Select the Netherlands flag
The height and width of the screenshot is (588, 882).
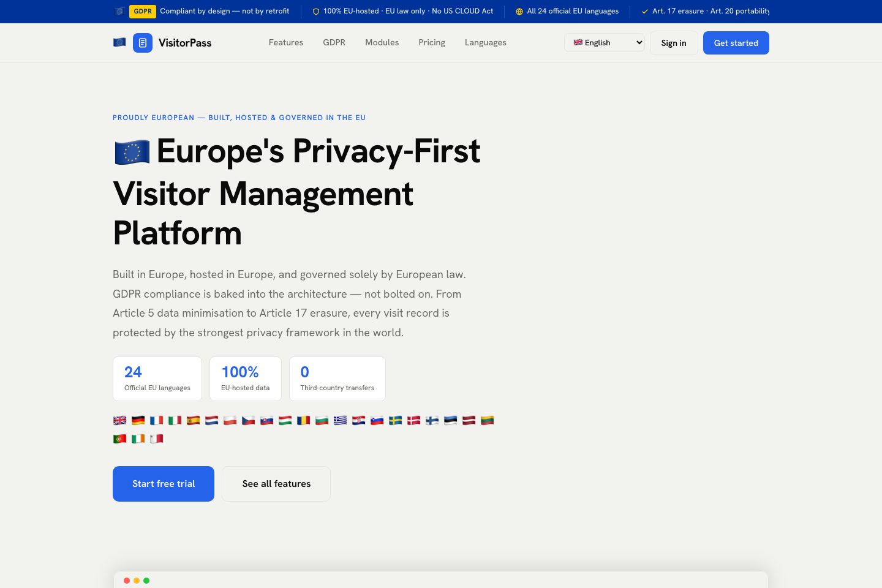pos(212,420)
